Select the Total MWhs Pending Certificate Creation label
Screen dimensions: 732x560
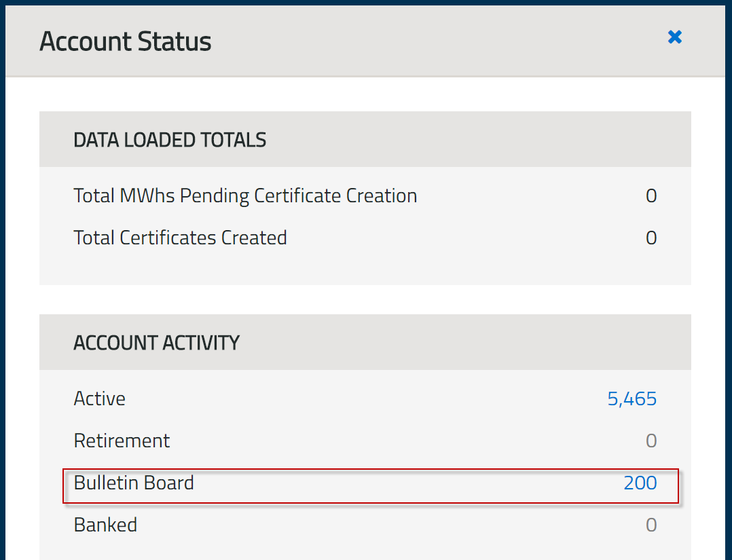(x=245, y=196)
